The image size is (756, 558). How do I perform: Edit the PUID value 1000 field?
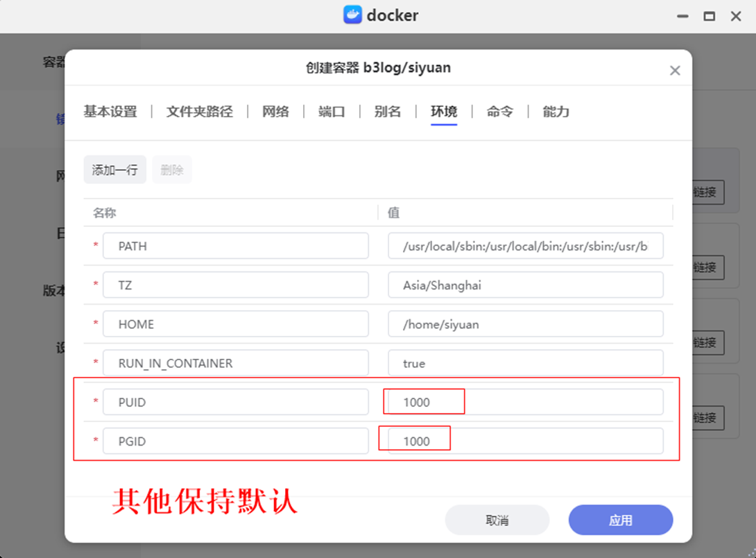pyautogui.click(x=526, y=402)
